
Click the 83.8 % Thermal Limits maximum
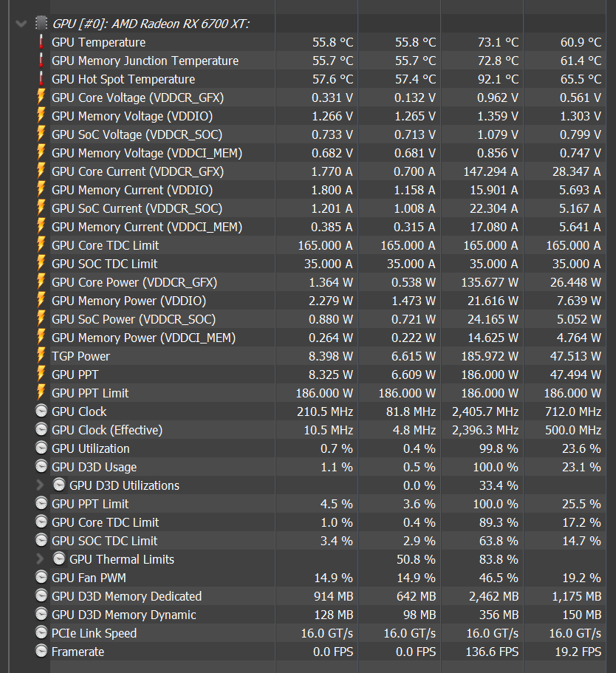[499, 559]
